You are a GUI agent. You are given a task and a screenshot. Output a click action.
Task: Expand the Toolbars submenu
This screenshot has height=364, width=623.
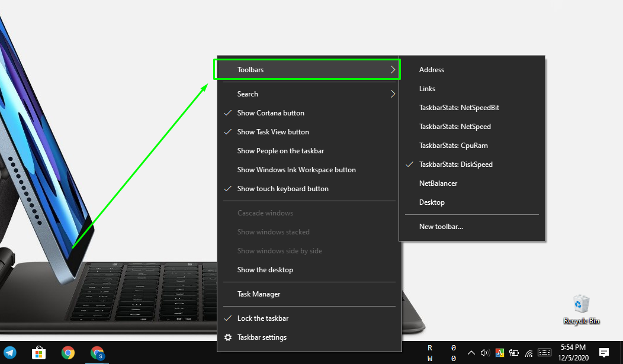(x=307, y=70)
